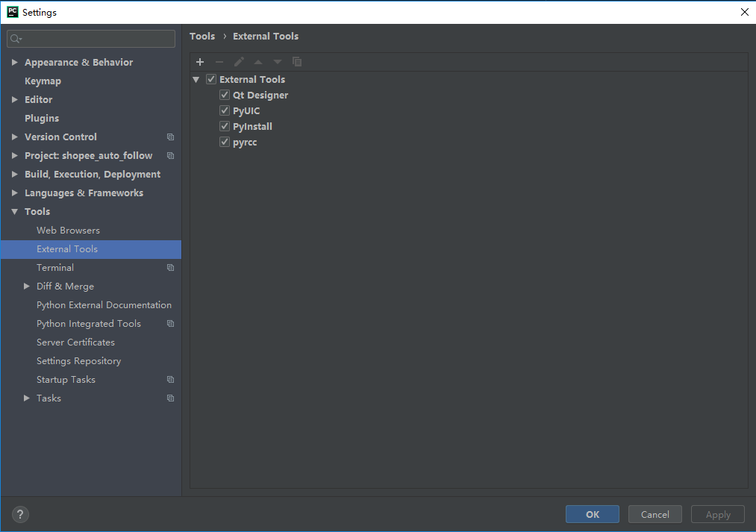Select the PyInstall tool entry
This screenshot has height=532, width=756.
[253, 126]
